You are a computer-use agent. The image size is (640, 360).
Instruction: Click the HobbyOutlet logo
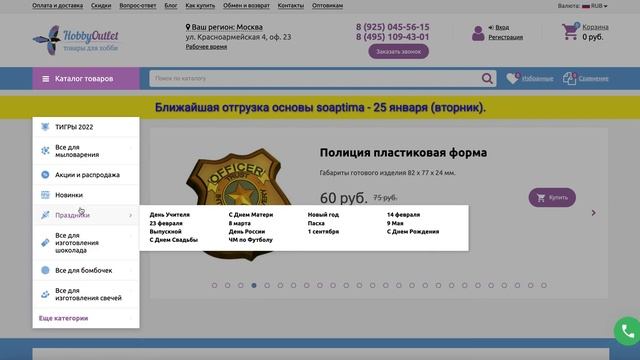tap(76, 40)
